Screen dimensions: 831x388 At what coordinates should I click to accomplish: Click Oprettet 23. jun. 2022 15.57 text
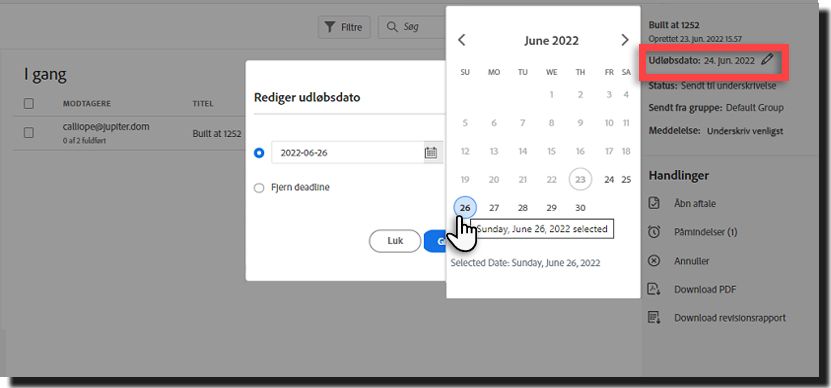pos(695,39)
